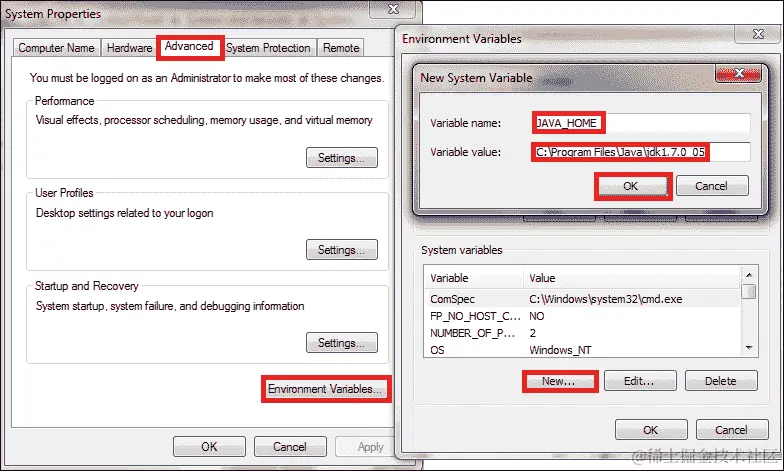Open Performance Settings button

click(342, 158)
